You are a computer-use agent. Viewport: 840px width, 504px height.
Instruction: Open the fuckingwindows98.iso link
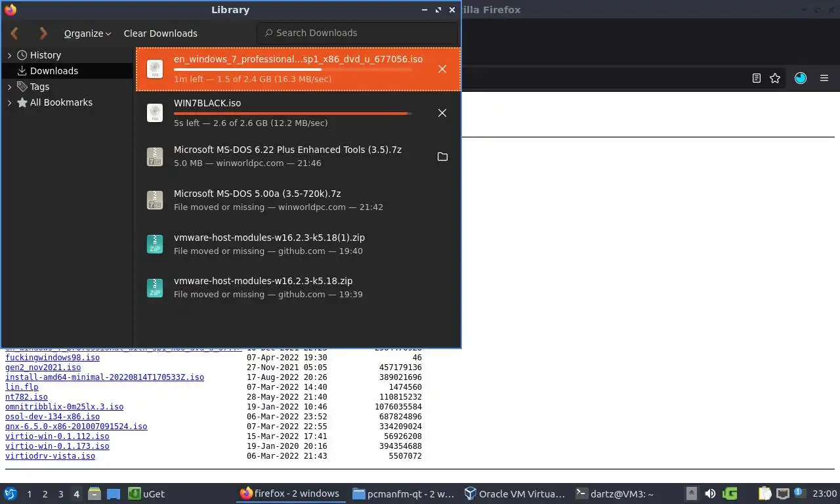pyautogui.click(x=52, y=358)
